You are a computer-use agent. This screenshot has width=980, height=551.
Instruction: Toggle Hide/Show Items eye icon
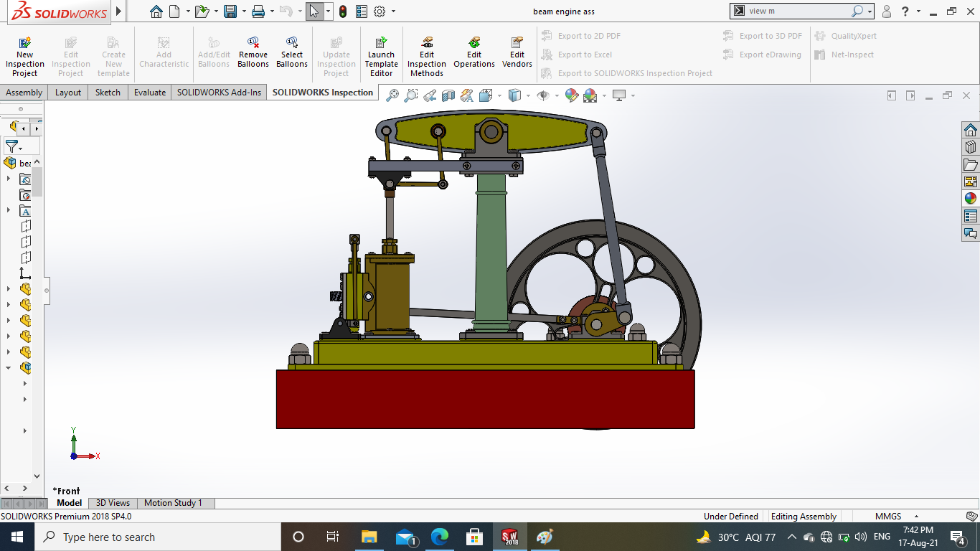point(544,95)
